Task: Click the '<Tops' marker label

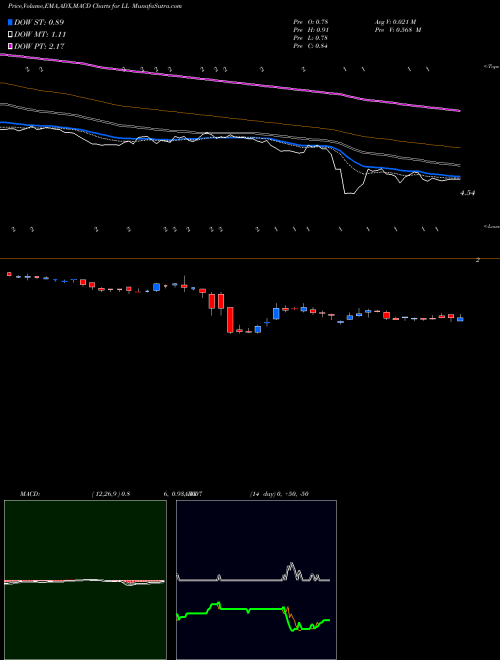Action: [x=491, y=67]
